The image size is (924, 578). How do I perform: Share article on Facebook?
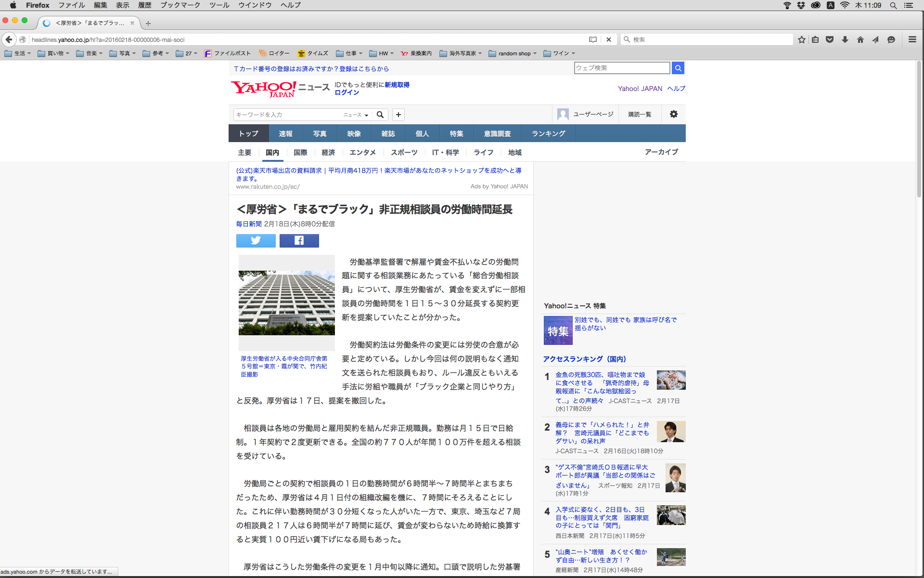[299, 240]
